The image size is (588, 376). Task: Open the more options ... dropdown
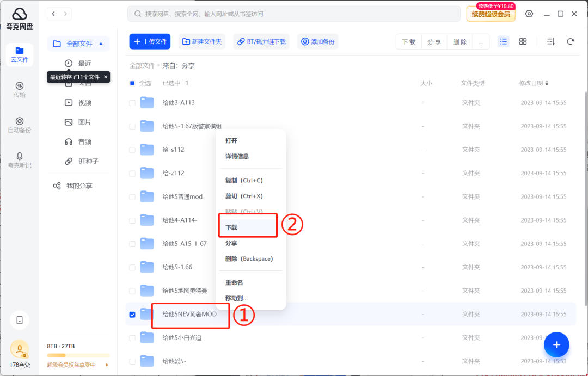point(481,41)
